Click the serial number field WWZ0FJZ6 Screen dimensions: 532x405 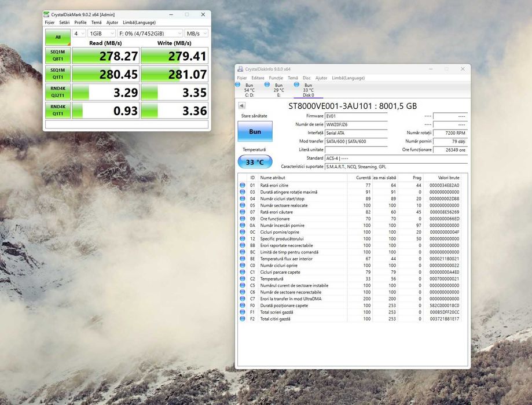coord(356,124)
